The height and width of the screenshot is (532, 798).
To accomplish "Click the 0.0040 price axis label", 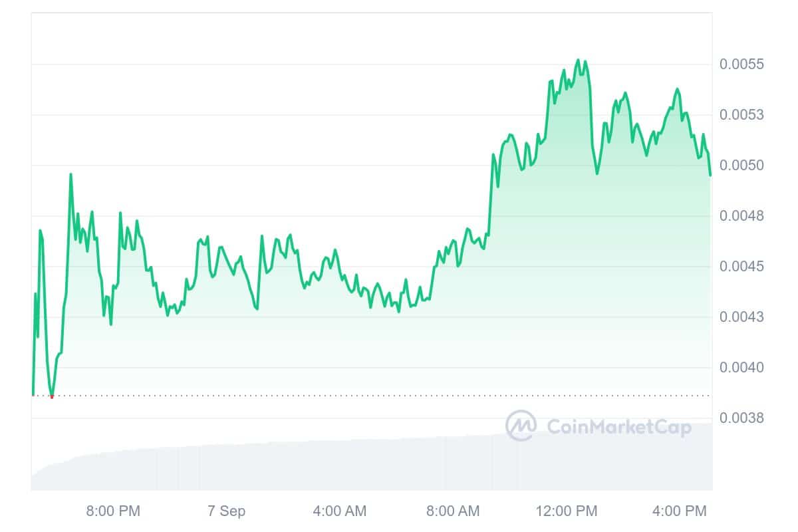I will click(x=741, y=368).
